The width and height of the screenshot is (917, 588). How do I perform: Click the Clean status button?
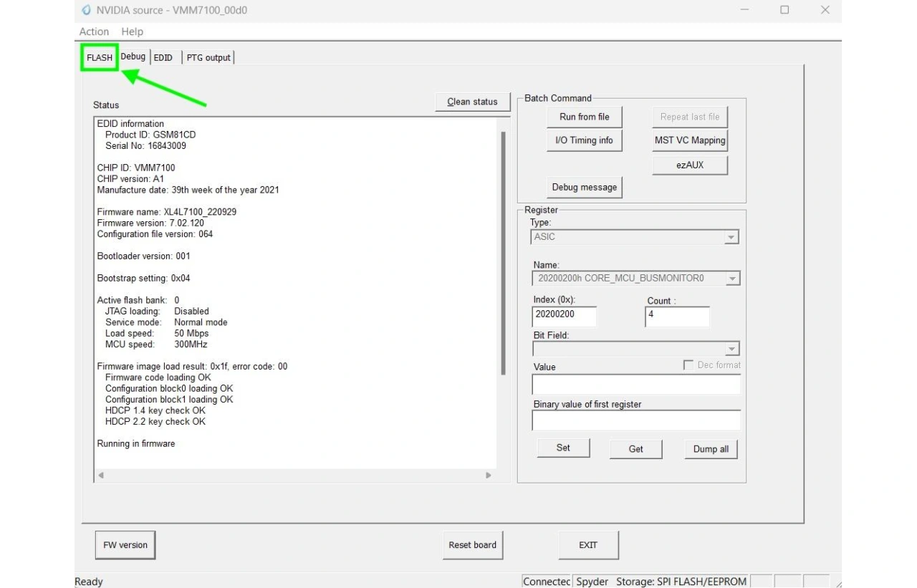click(472, 101)
